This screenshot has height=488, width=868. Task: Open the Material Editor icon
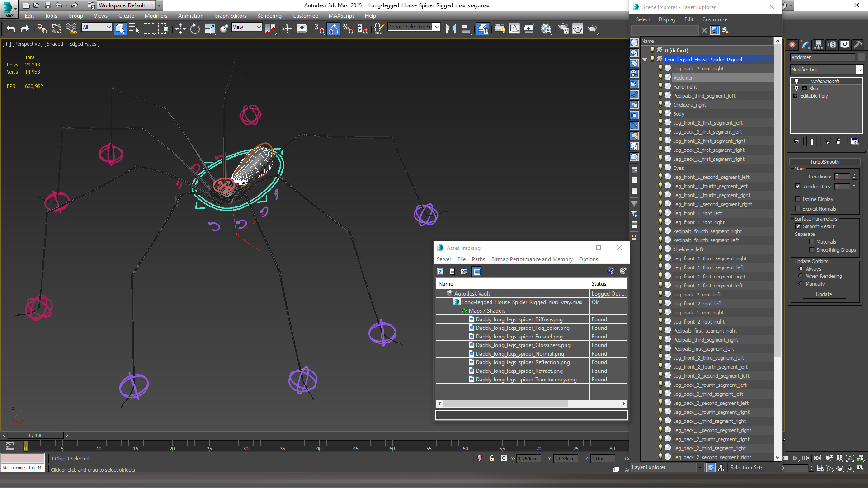click(x=546, y=29)
